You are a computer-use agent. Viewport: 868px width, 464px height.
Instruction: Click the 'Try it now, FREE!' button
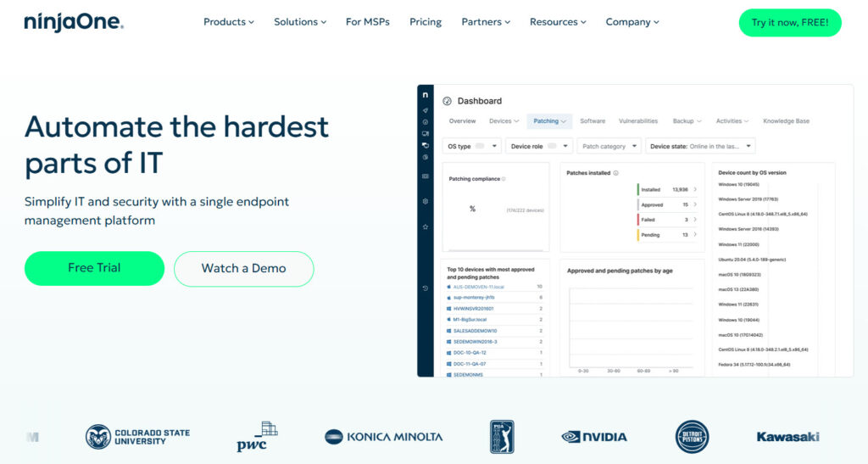[x=790, y=23]
